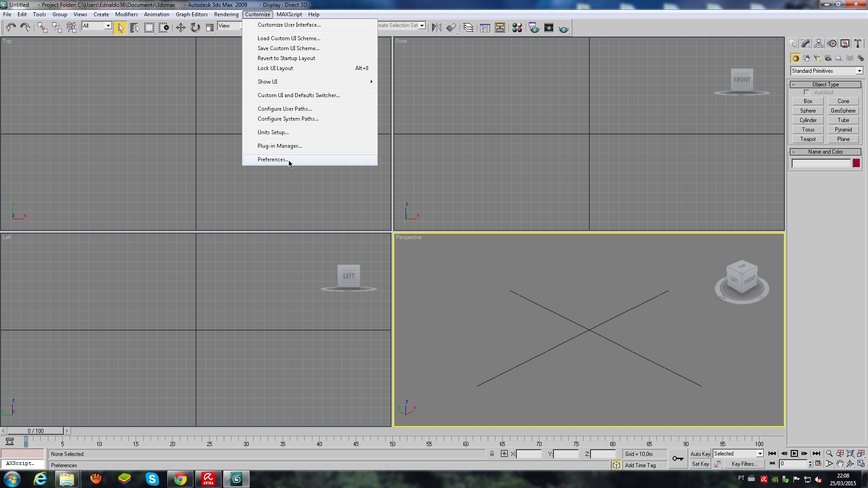Click the Render Scene tool icon
The height and width of the screenshot is (488, 868).
pyautogui.click(x=533, y=28)
